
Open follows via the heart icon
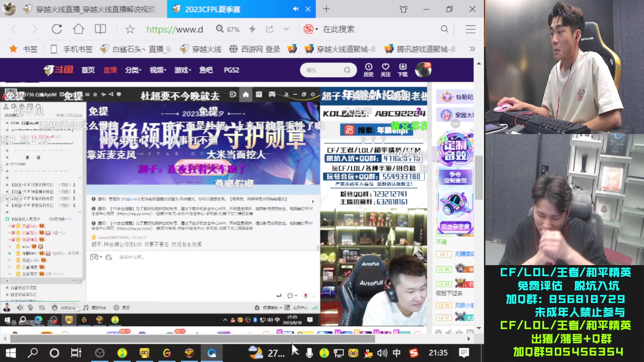385,70
